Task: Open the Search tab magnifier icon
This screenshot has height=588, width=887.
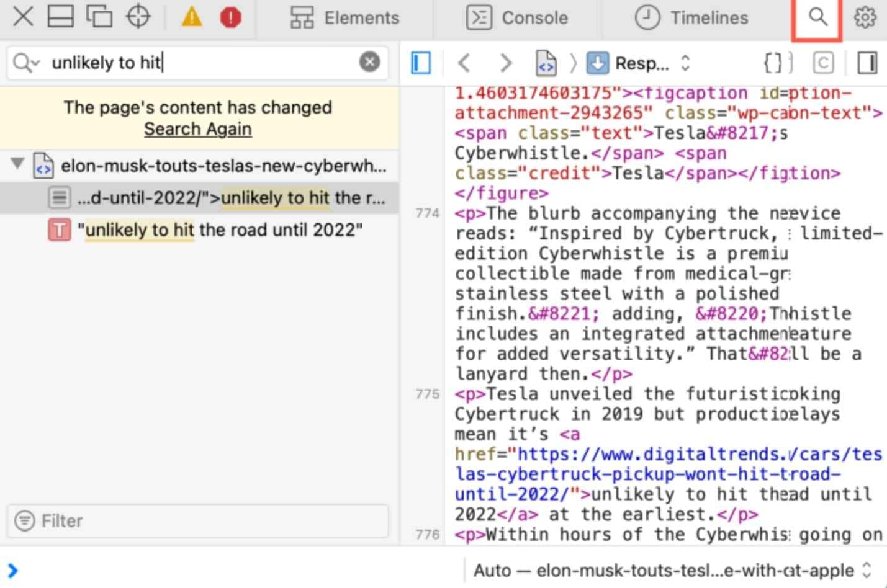Action: [x=817, y=17]
